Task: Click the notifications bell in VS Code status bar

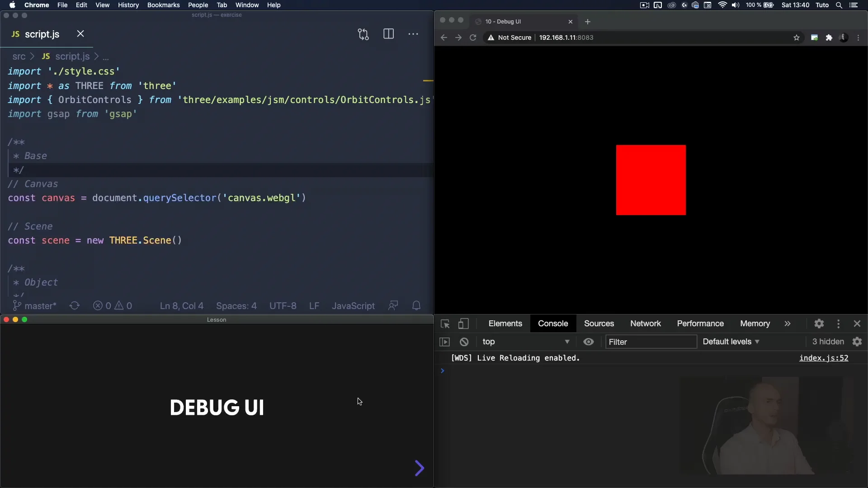Action: click(416, 305)
